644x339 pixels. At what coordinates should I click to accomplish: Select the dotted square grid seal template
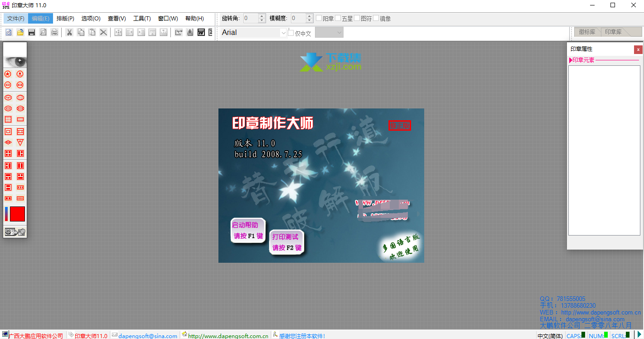coord(8,119)
